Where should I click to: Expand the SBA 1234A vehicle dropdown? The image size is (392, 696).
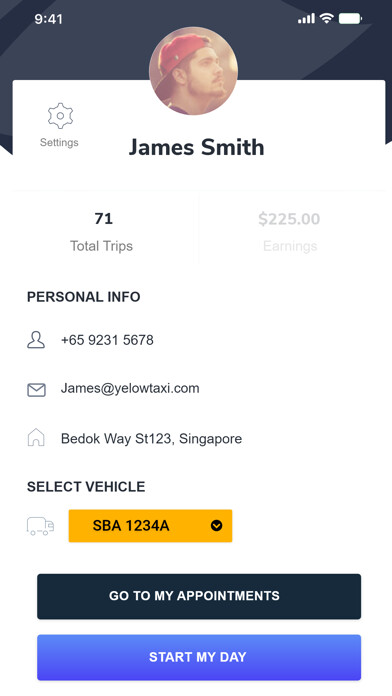(150, 526)
